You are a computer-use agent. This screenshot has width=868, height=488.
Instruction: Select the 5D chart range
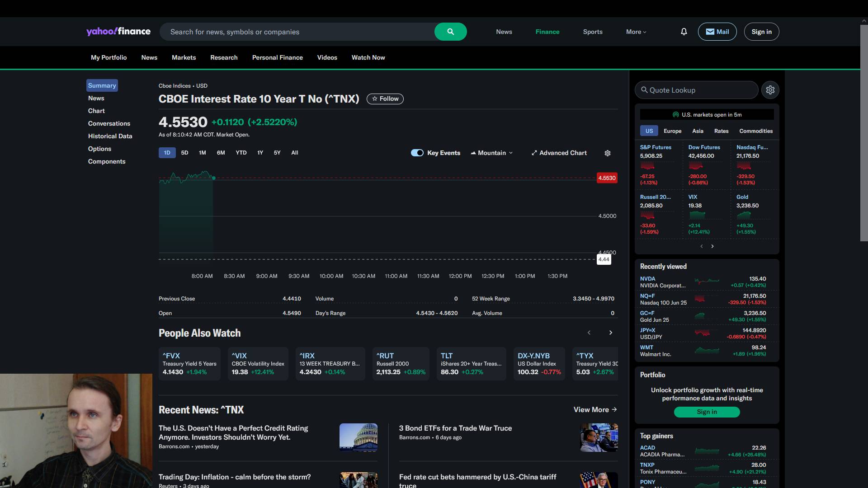184,153
